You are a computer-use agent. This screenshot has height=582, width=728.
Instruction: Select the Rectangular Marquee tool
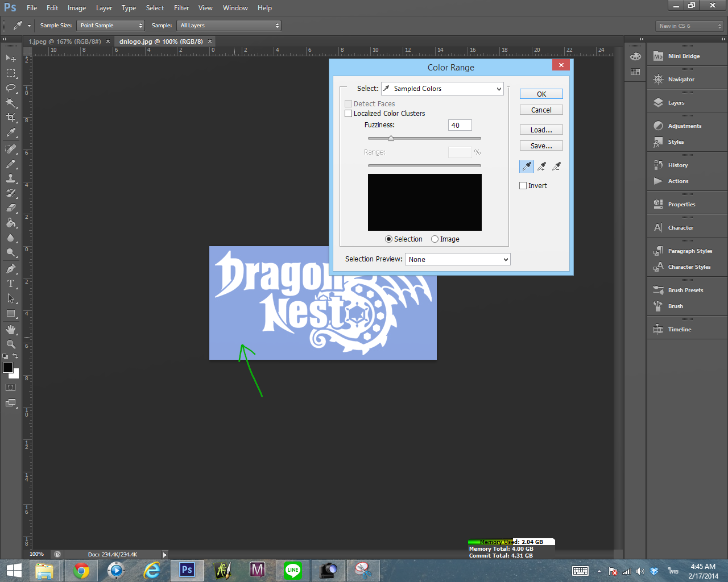(x=11, y=73)
